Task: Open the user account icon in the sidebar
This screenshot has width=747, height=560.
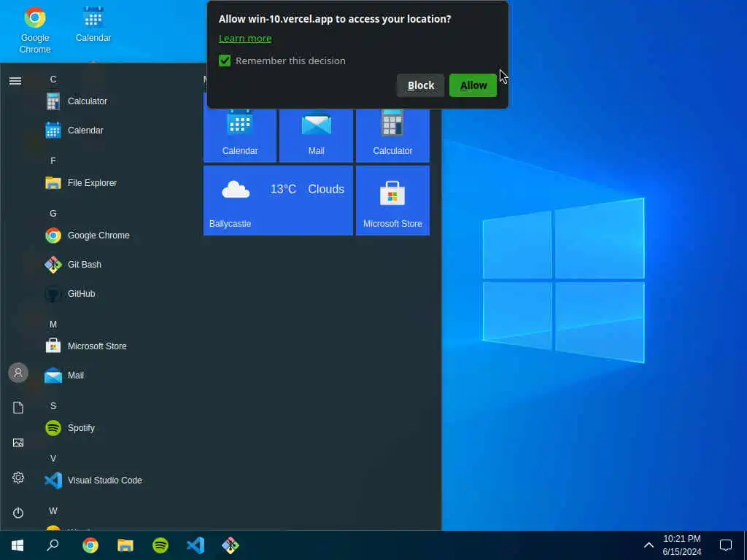Action: (x=18, y=373)
